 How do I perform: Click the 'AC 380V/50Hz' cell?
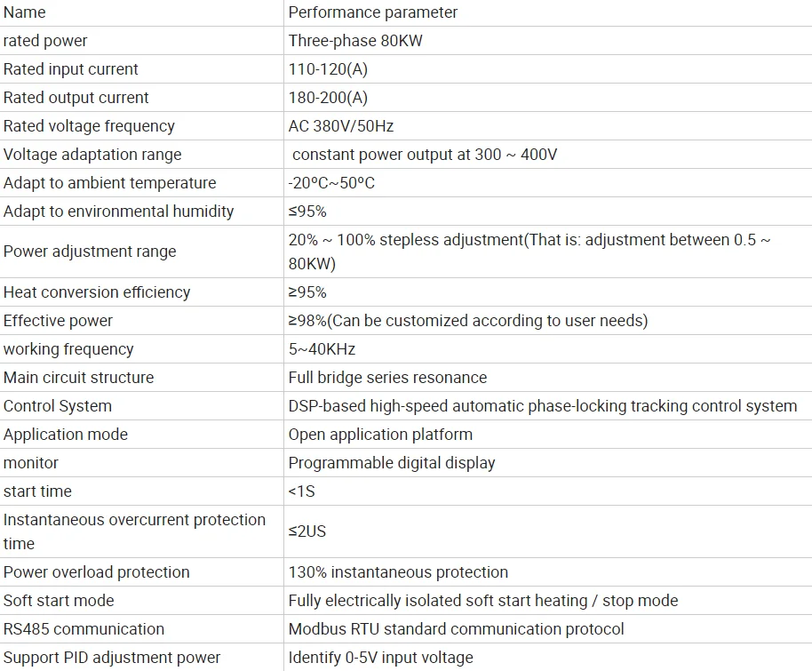[341, 126]
